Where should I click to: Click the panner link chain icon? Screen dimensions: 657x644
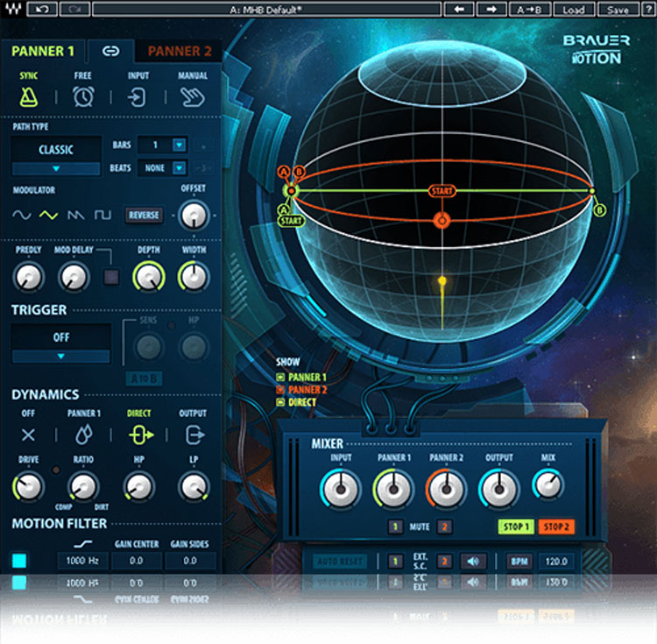(x=110, y=51)
